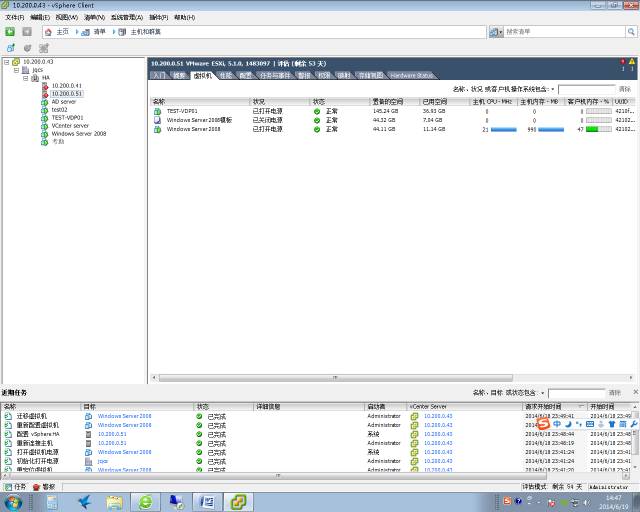
Task: Select AD server VM in the tree
Action: (x=64, y=102)
